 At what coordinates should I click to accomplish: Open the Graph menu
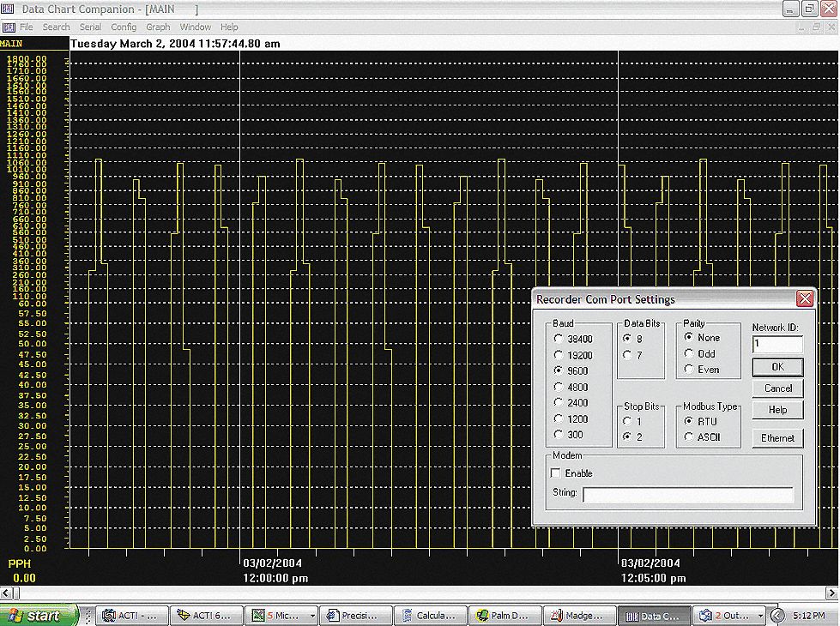tap(158, 27)
